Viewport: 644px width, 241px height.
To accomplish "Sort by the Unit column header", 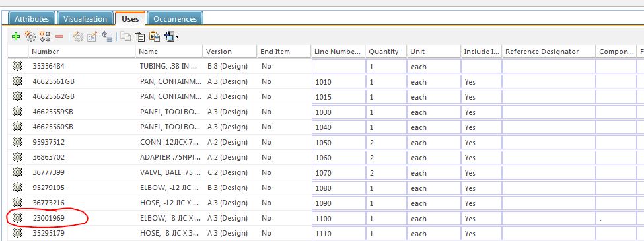I will pos(434,52).
